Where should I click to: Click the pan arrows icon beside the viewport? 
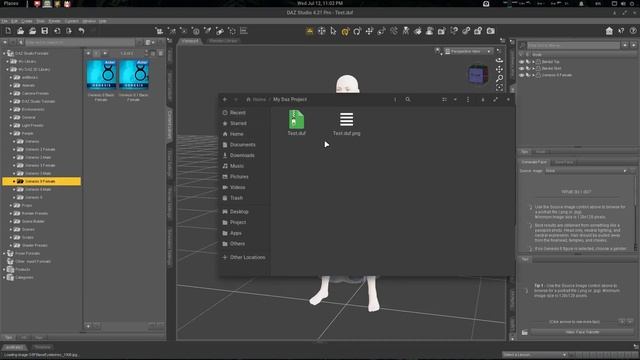[499, 69]
